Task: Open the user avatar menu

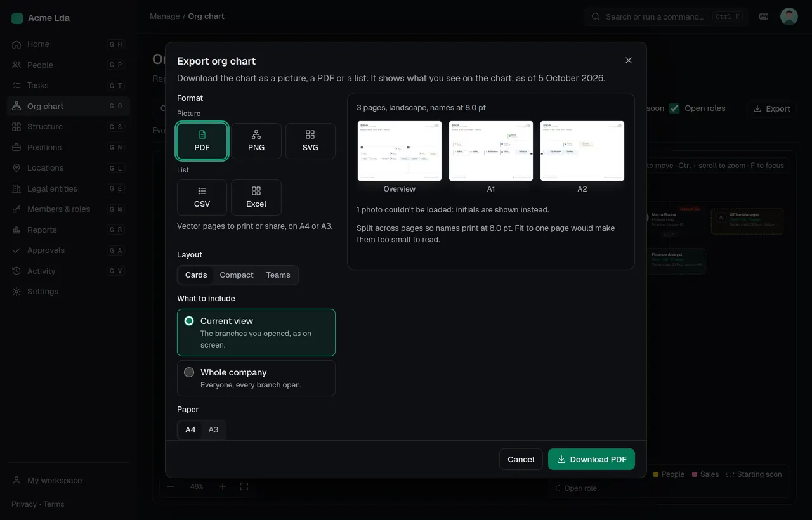Action: tap(789, 16)
